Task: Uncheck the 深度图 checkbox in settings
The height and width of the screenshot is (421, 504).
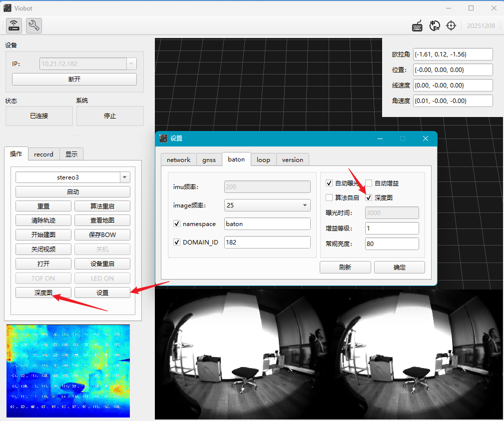Action: [369, 197]
